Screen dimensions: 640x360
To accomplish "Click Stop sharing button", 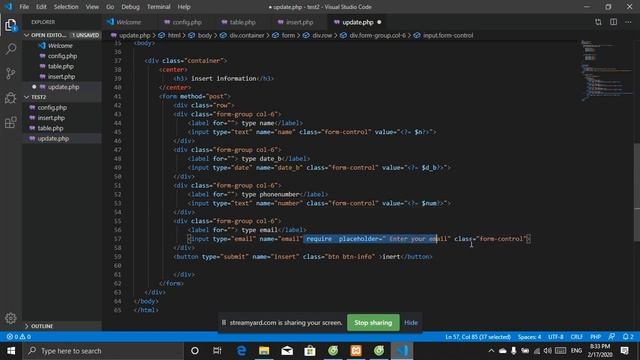I will (x=373, y=322).
